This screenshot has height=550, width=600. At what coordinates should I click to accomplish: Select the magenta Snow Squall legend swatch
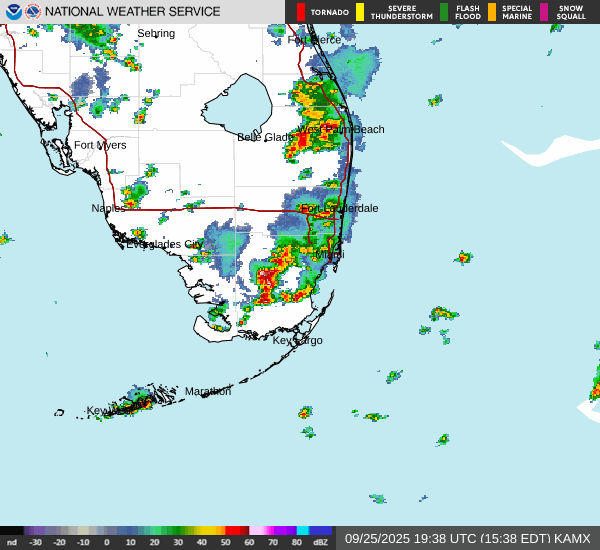tap(545, 12)
